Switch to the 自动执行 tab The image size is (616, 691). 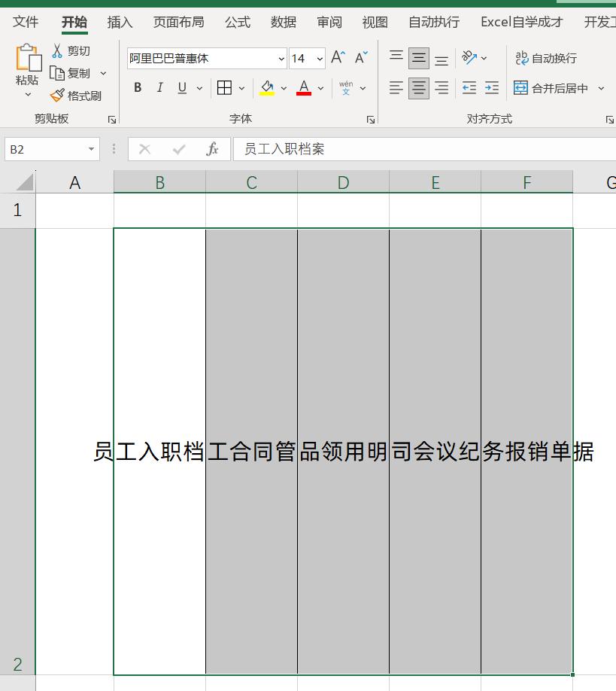coord(434,22)
